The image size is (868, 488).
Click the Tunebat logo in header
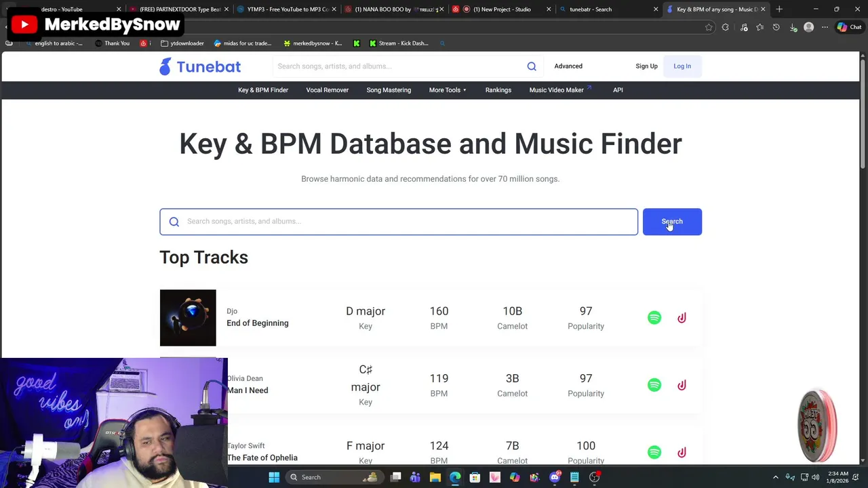pos(200,66)
